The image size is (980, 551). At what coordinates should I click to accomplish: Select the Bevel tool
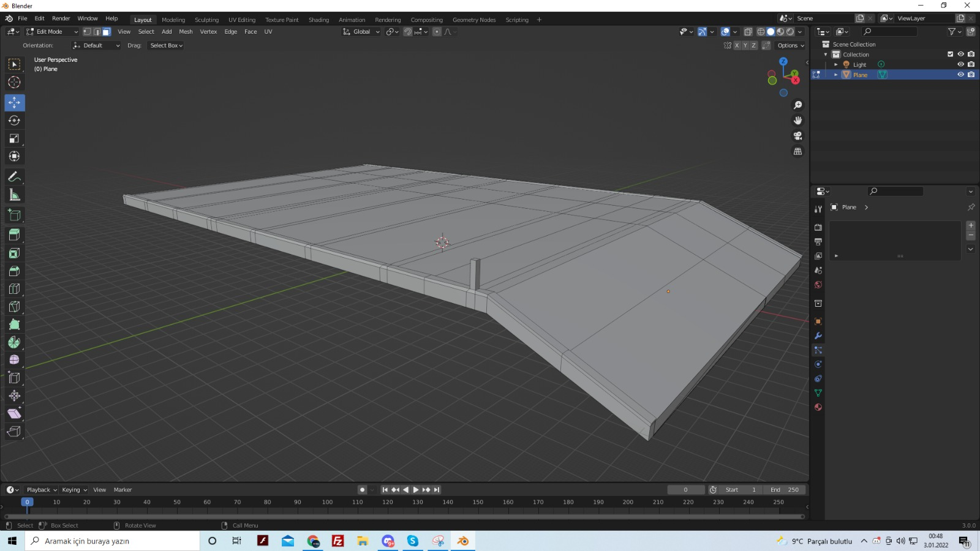coord(14,271)
